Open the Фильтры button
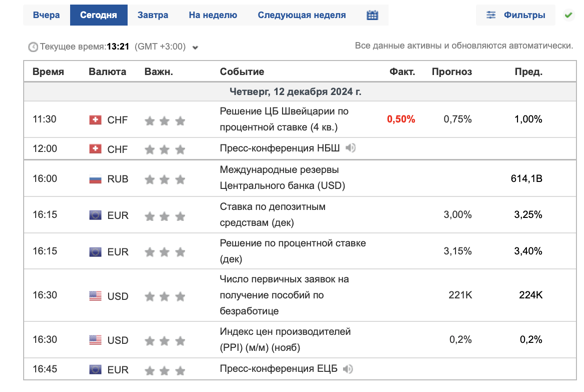Image resolution: width=584 pixels, height=392 pixels. point(515,15)
